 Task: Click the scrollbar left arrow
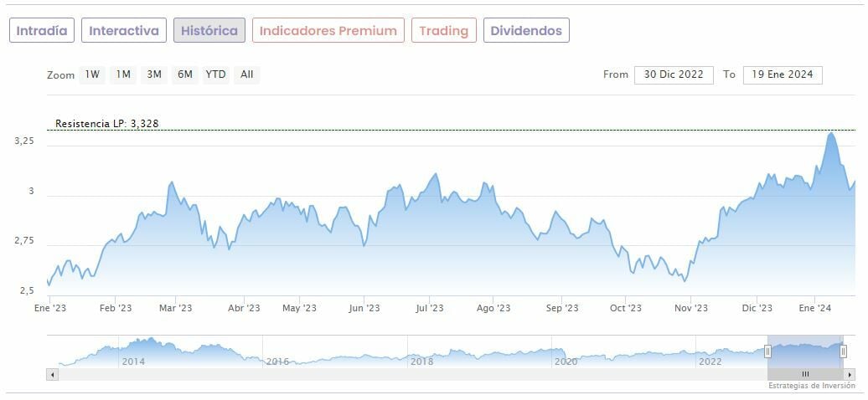[52, 374]
